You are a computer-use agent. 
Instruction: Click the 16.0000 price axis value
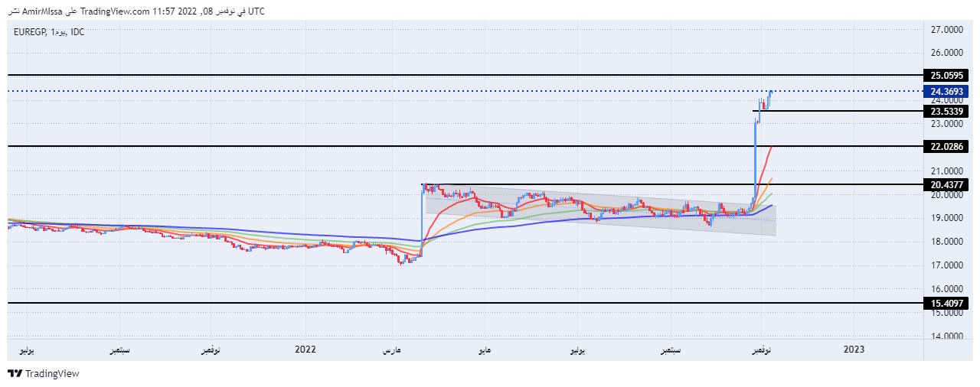946,290
